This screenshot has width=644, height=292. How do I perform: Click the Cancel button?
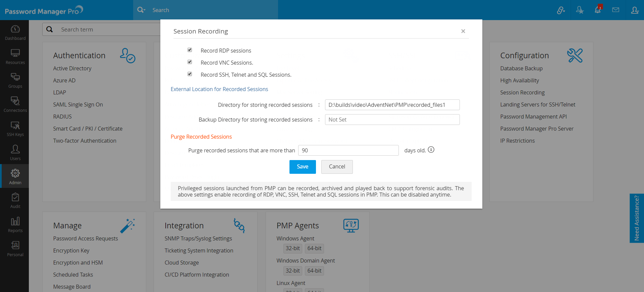[x=337, y=167]
